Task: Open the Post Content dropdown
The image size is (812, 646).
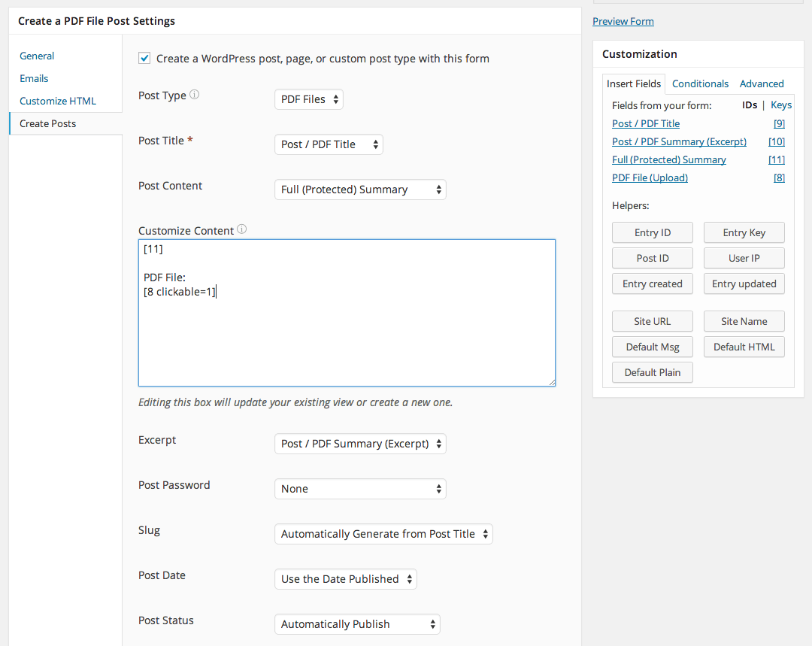Action: tap(360, 189)
